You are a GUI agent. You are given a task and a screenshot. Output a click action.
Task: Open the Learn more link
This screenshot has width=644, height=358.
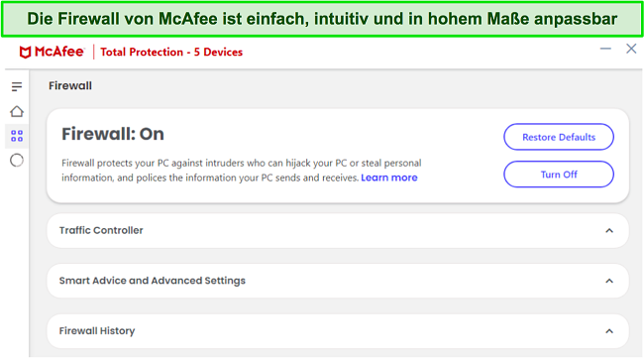pos(389,178)
